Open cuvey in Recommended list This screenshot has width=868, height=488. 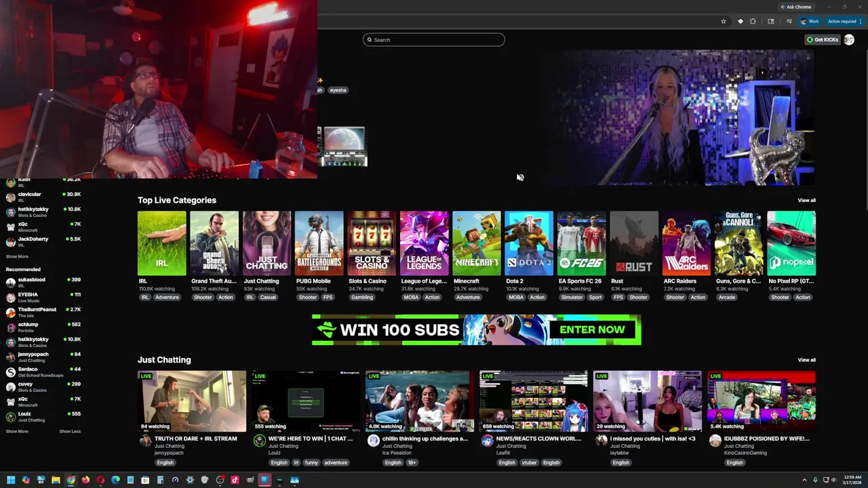click(x=43, y=386)
